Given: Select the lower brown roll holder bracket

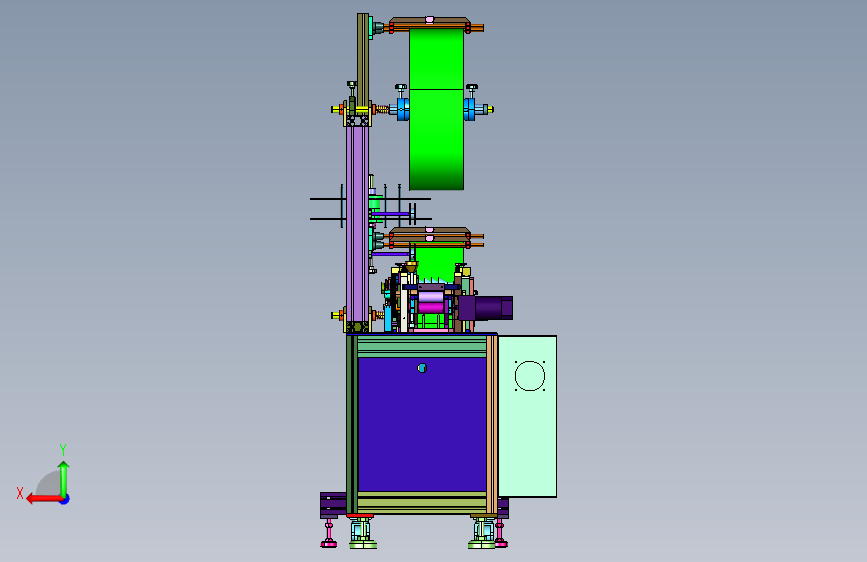Looking at the screenshot, I should [430, 237].
